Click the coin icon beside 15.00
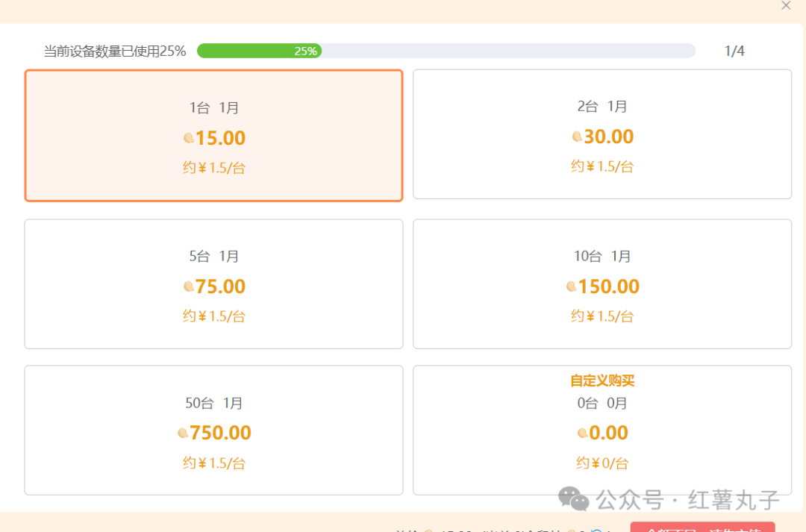Viewport: 806px width, 532px height. [x=189, y=138]
